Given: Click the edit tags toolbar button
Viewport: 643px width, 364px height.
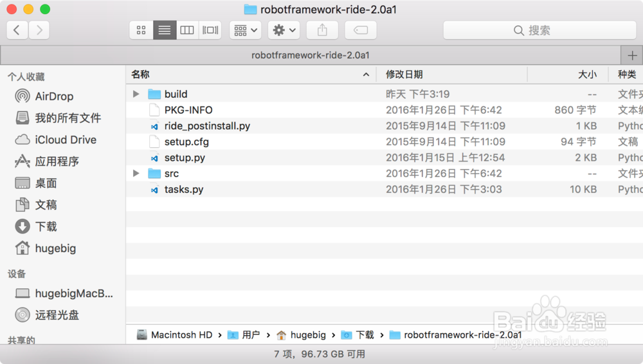Looking at the screenshot, I should [361, 30].
